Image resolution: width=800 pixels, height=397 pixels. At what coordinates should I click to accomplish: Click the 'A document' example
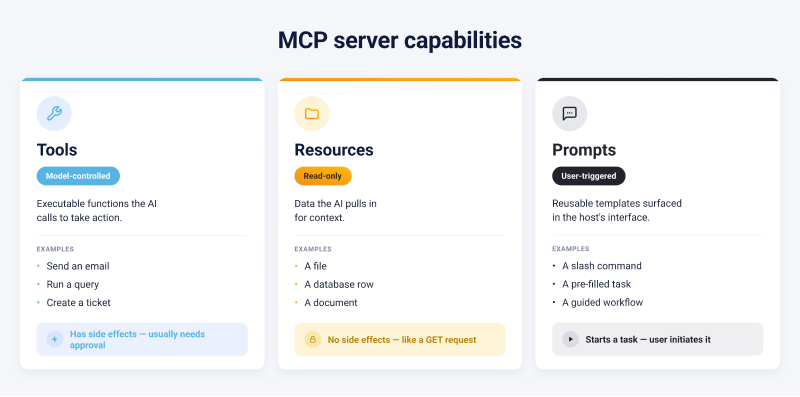pos(331,303)
